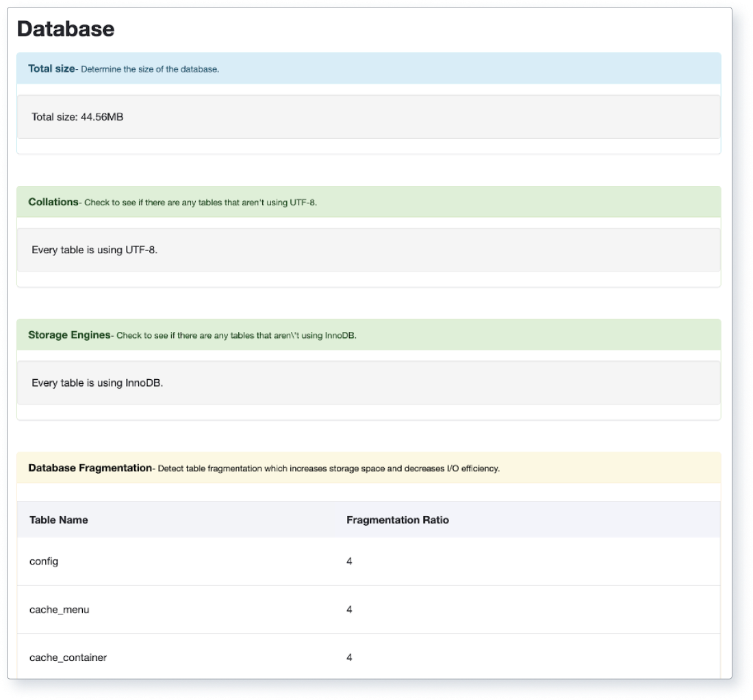Select the cache_menu table row

(59, 609)
